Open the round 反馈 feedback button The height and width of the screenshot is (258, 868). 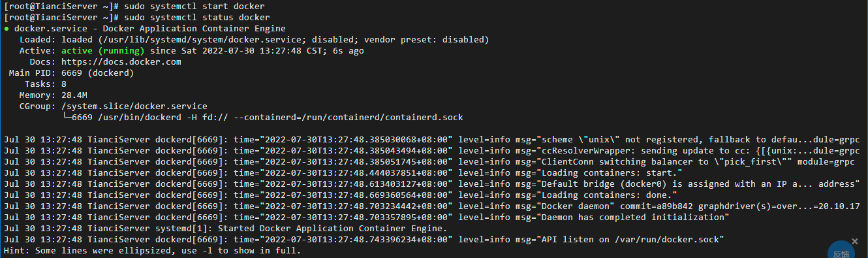pos(841,251)
